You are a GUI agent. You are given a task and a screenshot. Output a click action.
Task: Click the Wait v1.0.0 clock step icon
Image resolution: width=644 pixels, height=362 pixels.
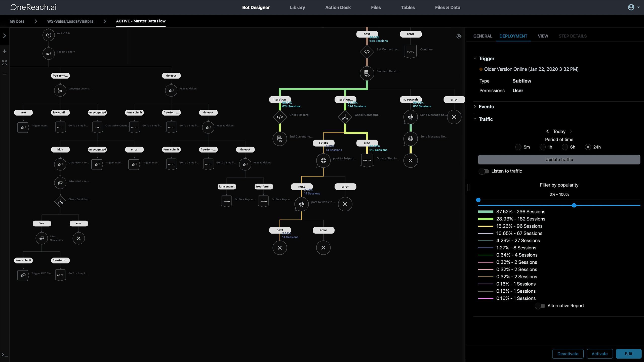[49, 35]
